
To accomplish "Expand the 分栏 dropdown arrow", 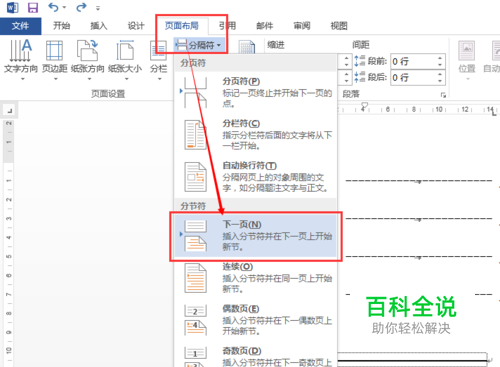I will 159,79.
